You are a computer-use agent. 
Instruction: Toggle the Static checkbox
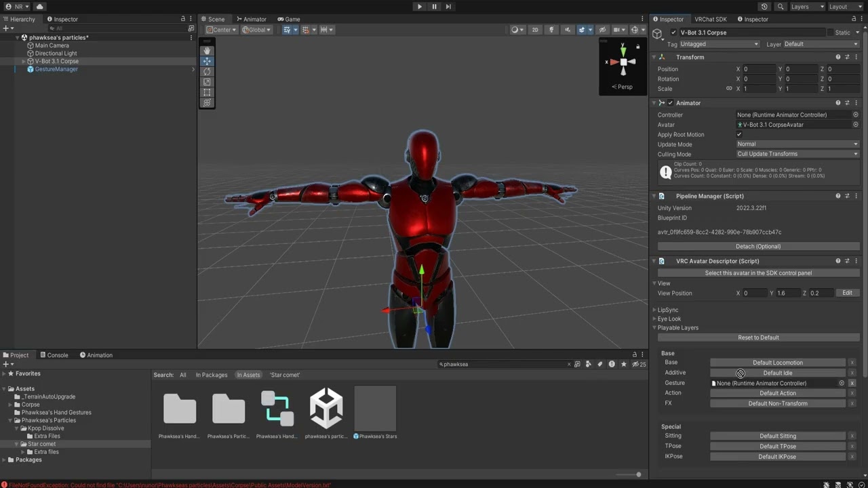coord(830,33)
